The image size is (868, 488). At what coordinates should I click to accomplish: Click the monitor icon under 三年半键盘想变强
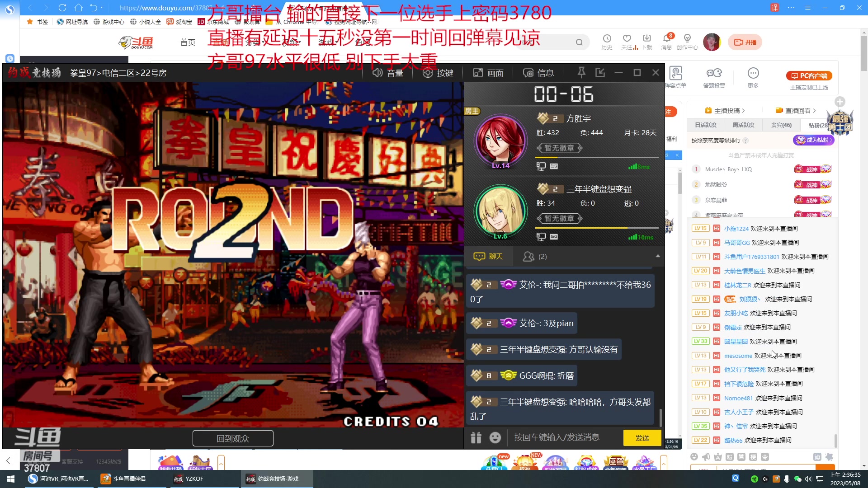541,237
